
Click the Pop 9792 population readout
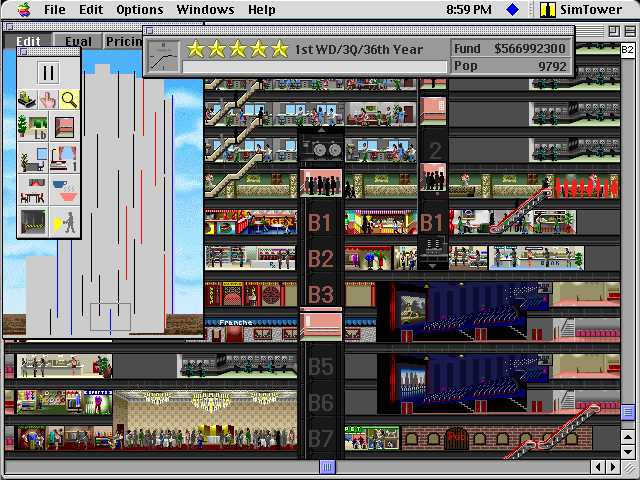tap(510, 66)
